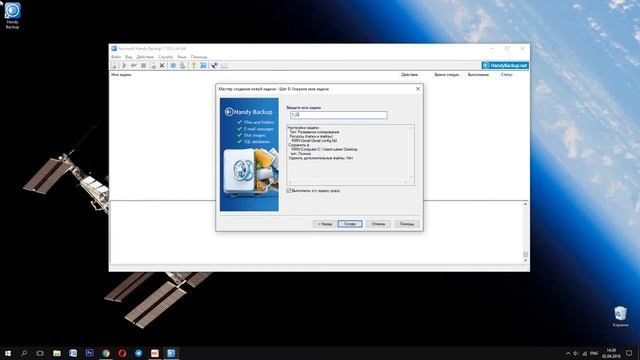Click the settings summary scrollbar up arrow

(411, 128)
